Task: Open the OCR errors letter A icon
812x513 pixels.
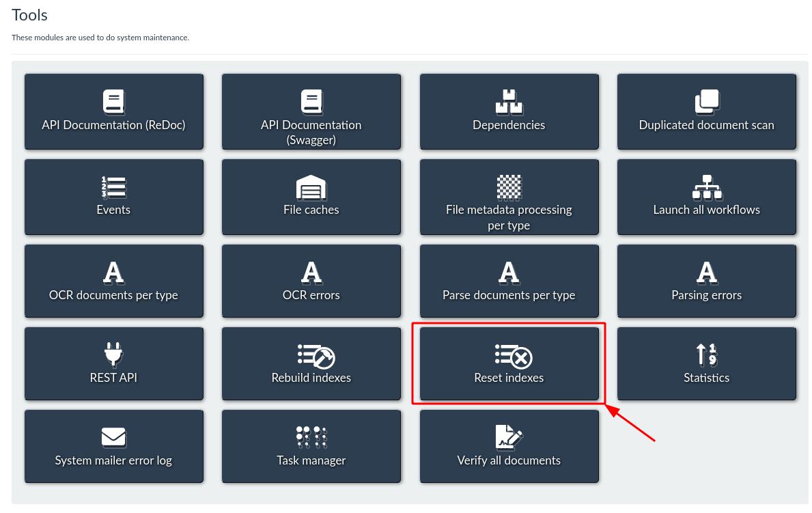Action: [x=311, y=273]
